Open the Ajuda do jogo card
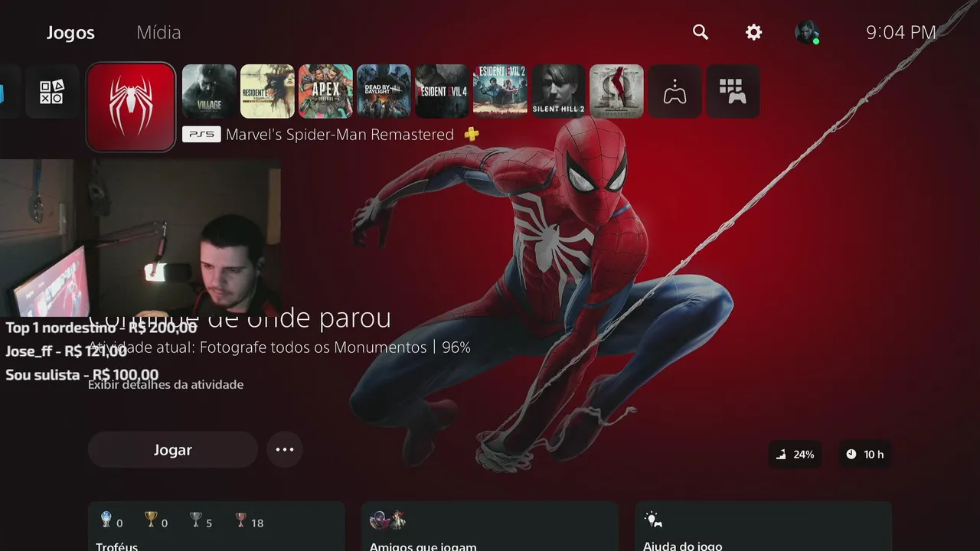Screen dimensions: 980x551 (x=763, y=527)
